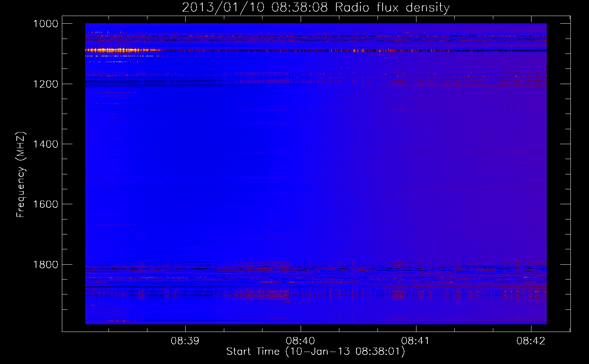Select the 1400 frequency tick label
The image size is (589, 364).
click(46, 144)
